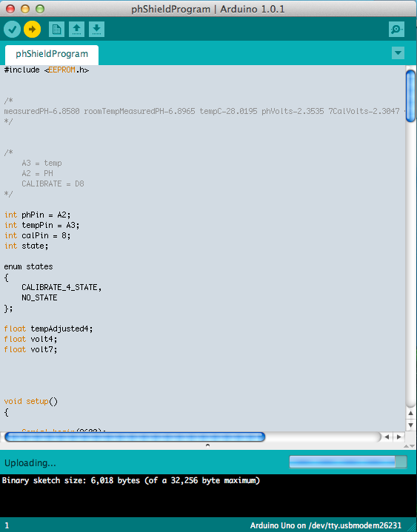Image resolution: width=417 pixels, height=532 pixels.
Task: Click the 'float tempAdjusted4;' line
Action: tap(48, 329)
